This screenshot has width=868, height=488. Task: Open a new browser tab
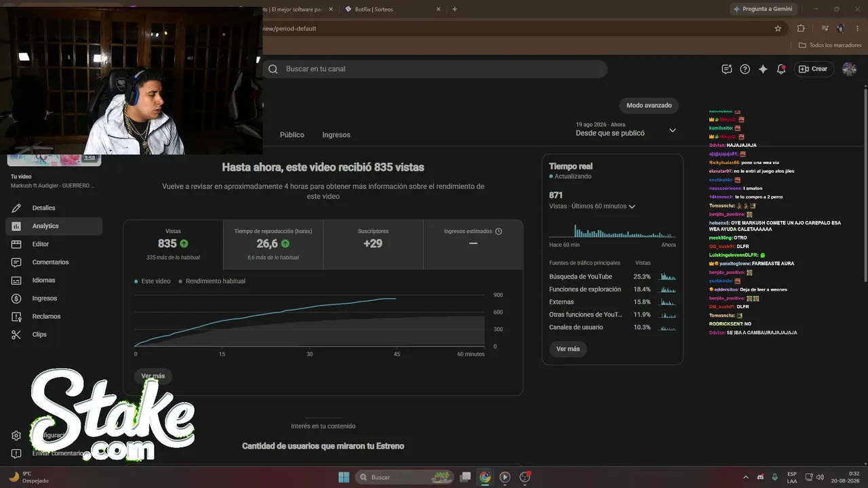tap(454, 9)
